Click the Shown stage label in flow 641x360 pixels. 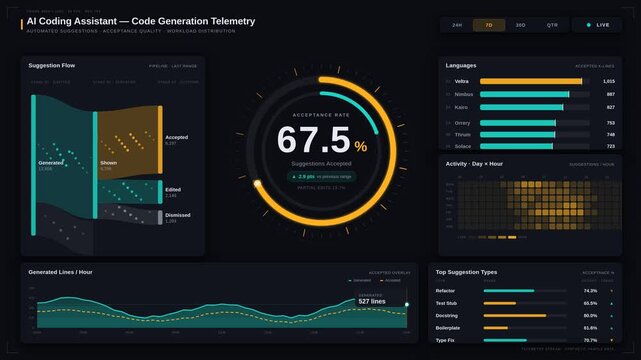108,163
